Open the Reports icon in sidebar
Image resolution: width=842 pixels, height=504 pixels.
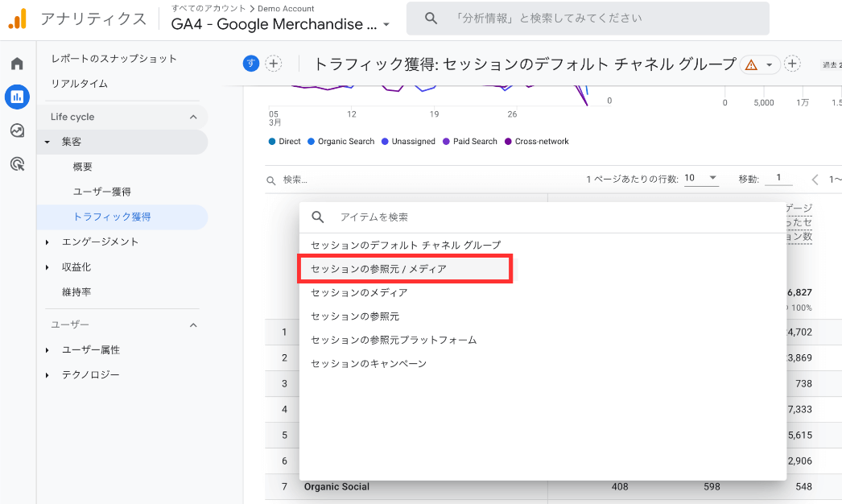(17, 97)
